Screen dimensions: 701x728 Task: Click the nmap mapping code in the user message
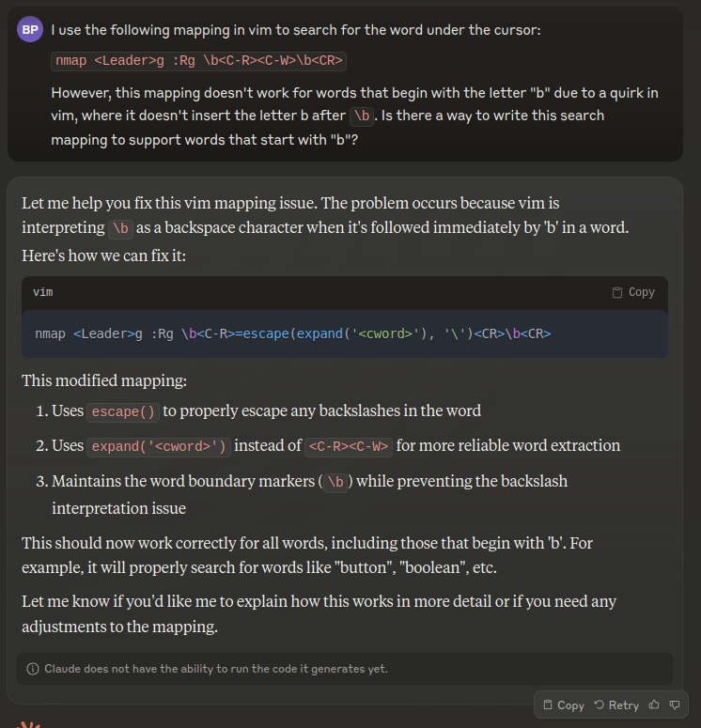pos(199,61)
